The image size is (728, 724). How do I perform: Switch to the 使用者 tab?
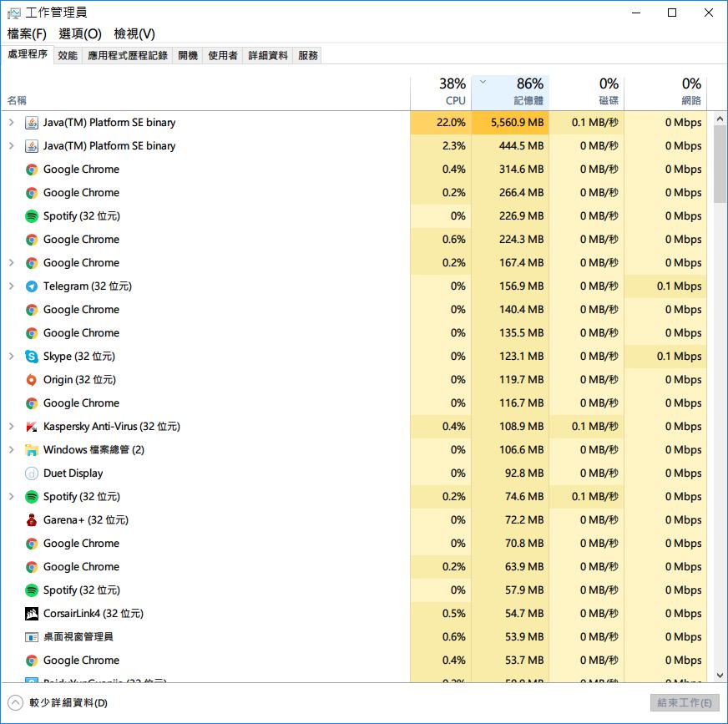(x=223, y=56)
